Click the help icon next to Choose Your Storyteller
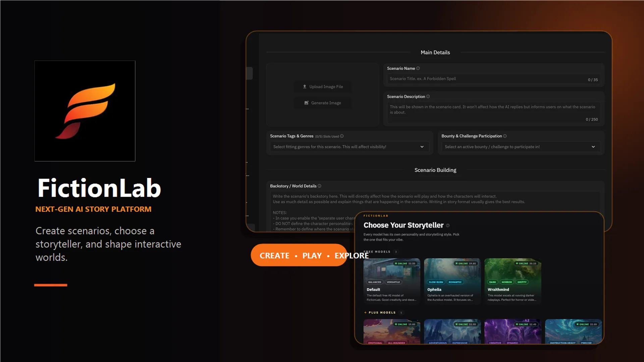This screenshot has height=362, width=644. pos(448,226)
